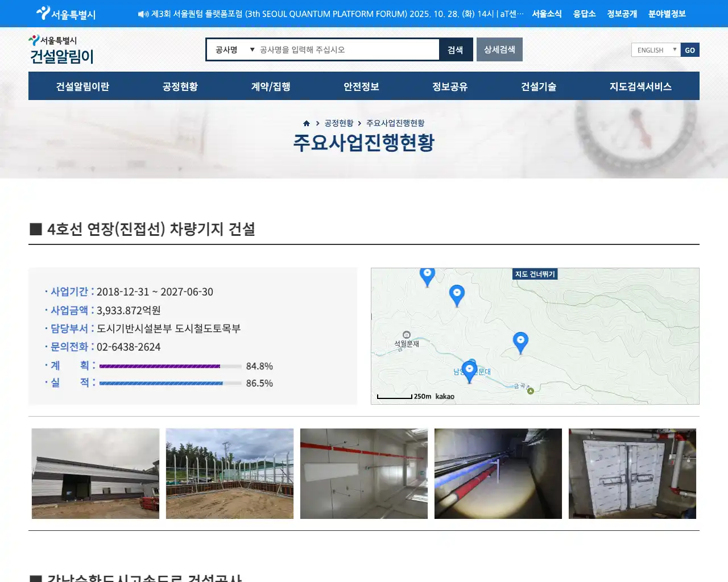Image resolution: width=728 pixels, height=582 pixels.
Task: Click the 석월분재 place marker on map
Action: click(x=406, y=335)
